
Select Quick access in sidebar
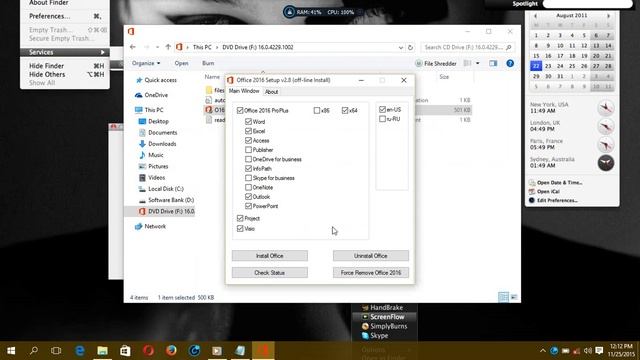157,80
